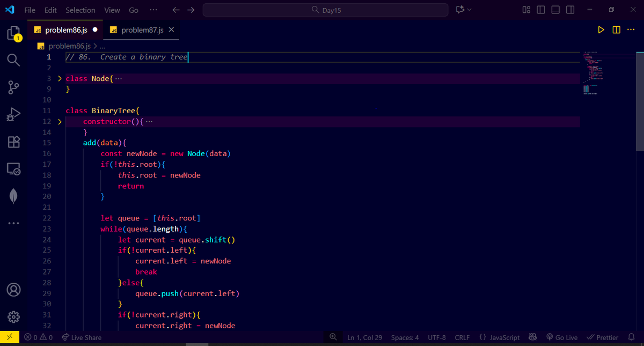Screen dimensions: 644x346
Task: Open the Explorer view in activity bar
Action: point(13,33)
